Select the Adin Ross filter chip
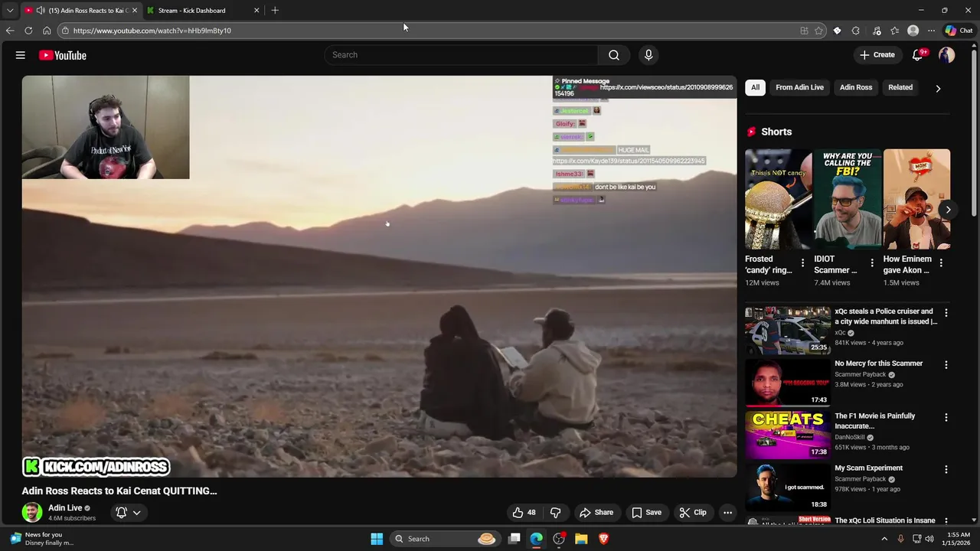980x551 pixels. coord(856,87)
